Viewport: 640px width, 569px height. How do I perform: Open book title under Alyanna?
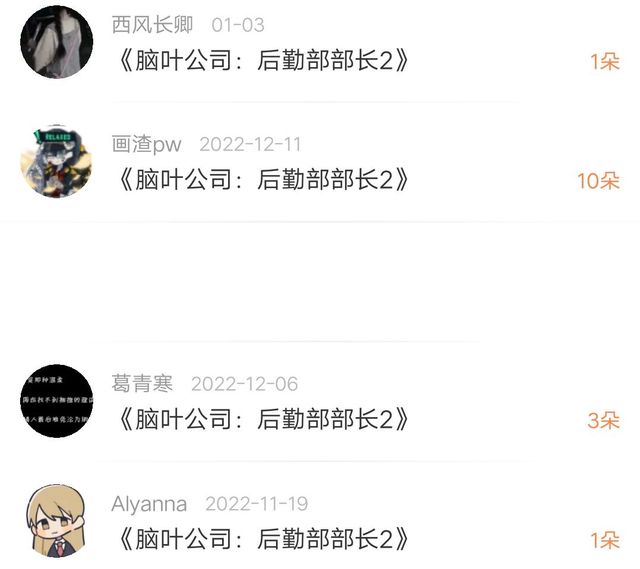[x=263, y=539]
